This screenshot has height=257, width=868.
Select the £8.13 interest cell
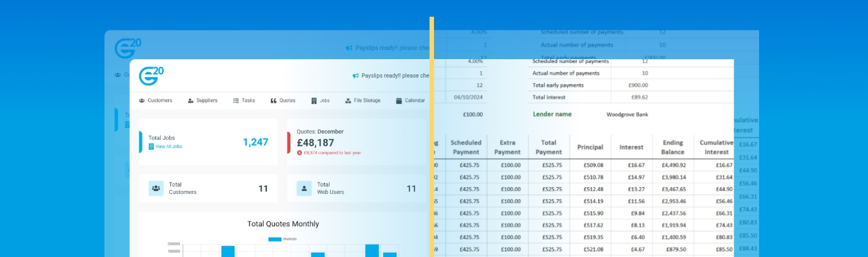tap(638, 225)
